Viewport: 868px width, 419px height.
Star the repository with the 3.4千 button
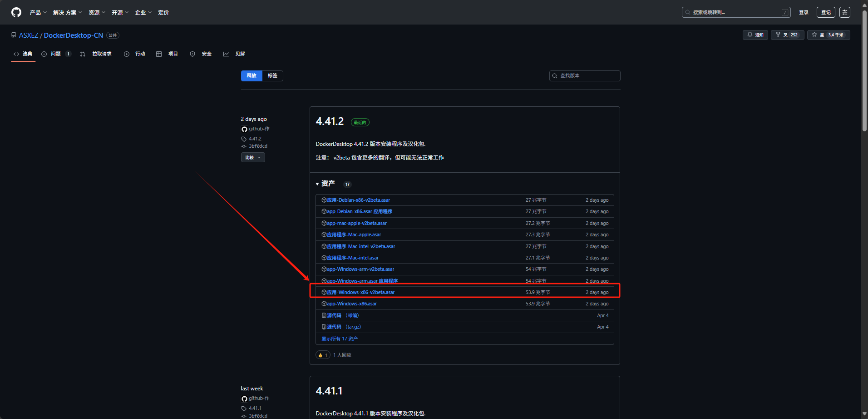tap(829, 35)
